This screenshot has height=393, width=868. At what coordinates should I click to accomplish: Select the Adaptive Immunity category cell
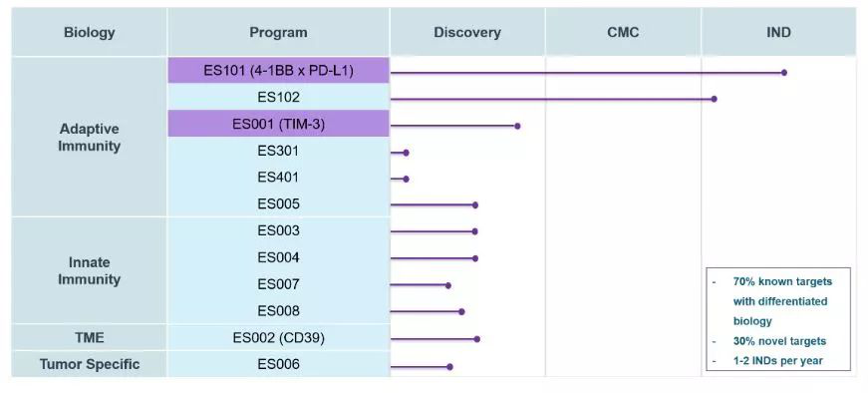coord(89,137)
